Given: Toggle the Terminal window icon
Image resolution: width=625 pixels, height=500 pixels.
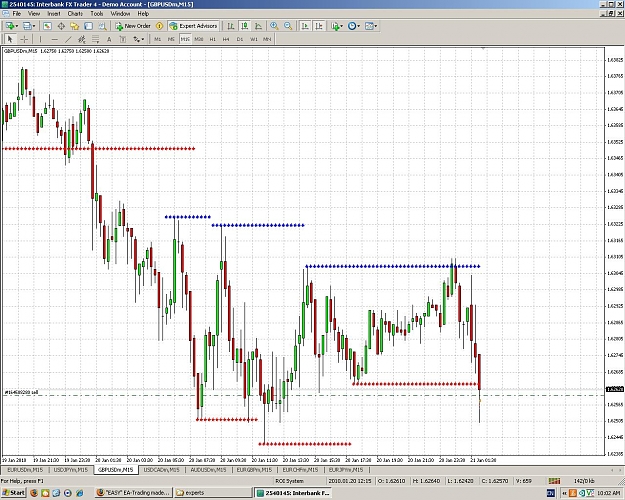Looking at the screenshot, I should (x=88, y=26).
